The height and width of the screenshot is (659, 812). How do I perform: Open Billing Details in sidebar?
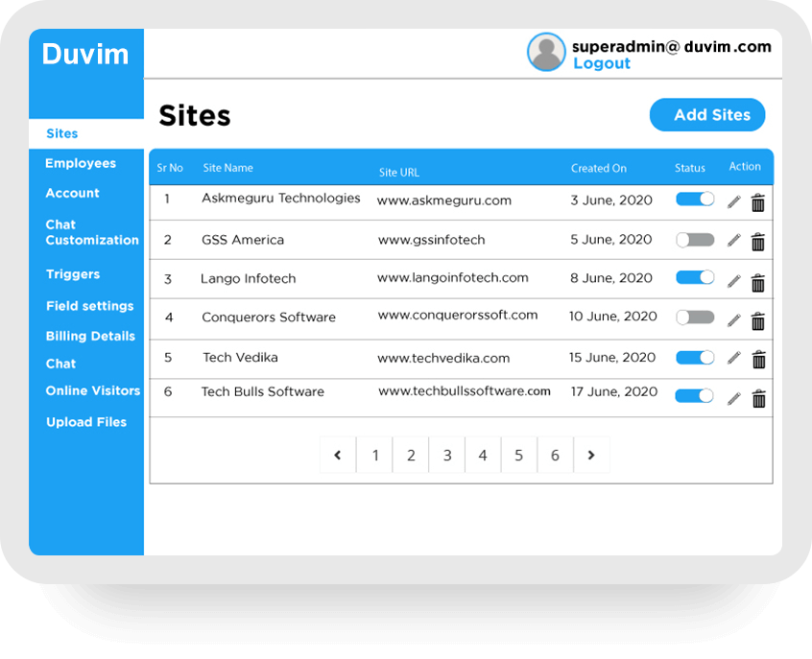90,336
